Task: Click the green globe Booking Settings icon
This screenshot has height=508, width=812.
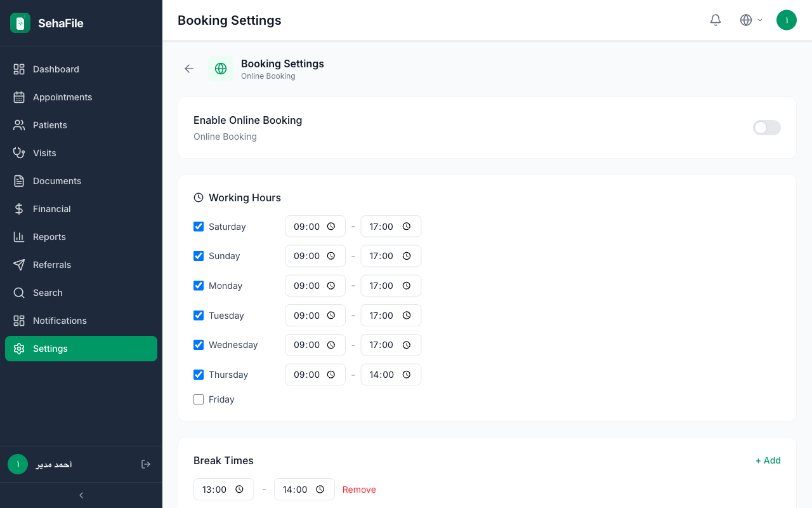Action: click(221, 69)
